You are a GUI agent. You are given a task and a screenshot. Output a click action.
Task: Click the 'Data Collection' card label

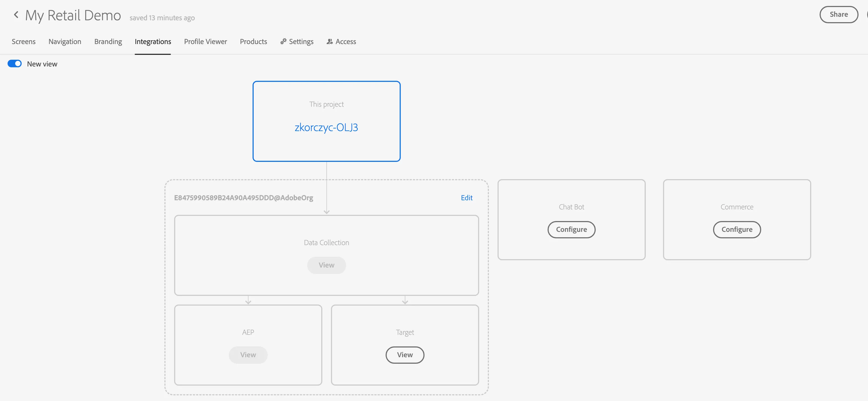326,243
